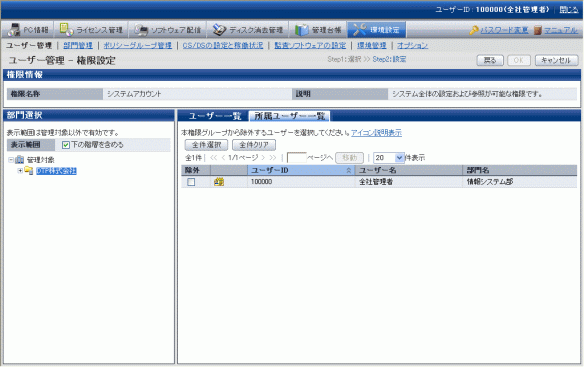Screen dimensions: 584x367
Task: Open the ディスク消去管理 tab
Action: coord(248,30)
